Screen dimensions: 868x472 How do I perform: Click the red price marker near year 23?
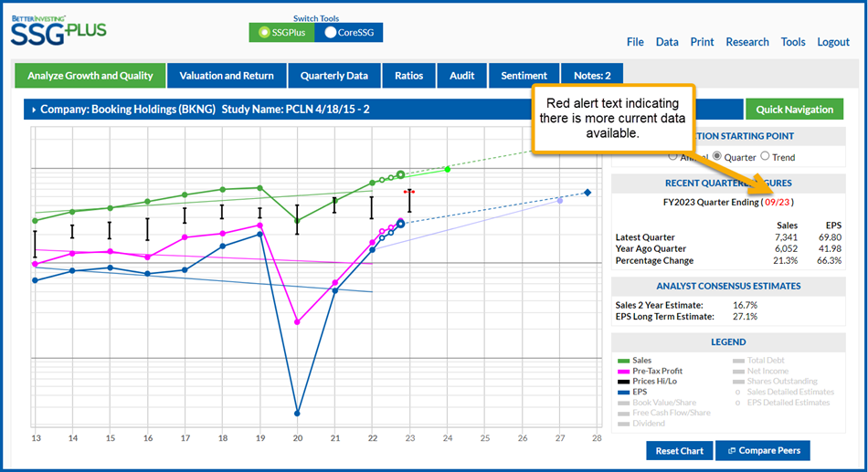(x=409, y=192)
